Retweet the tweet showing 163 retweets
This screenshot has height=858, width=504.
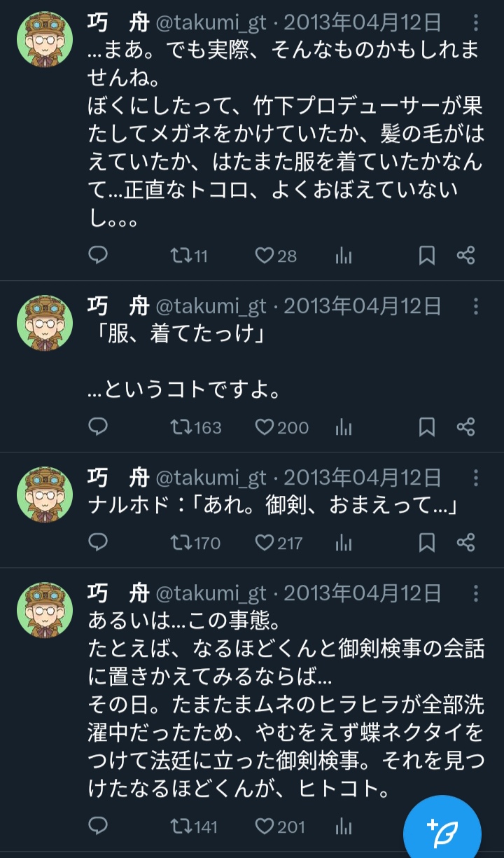coord(181,427)
